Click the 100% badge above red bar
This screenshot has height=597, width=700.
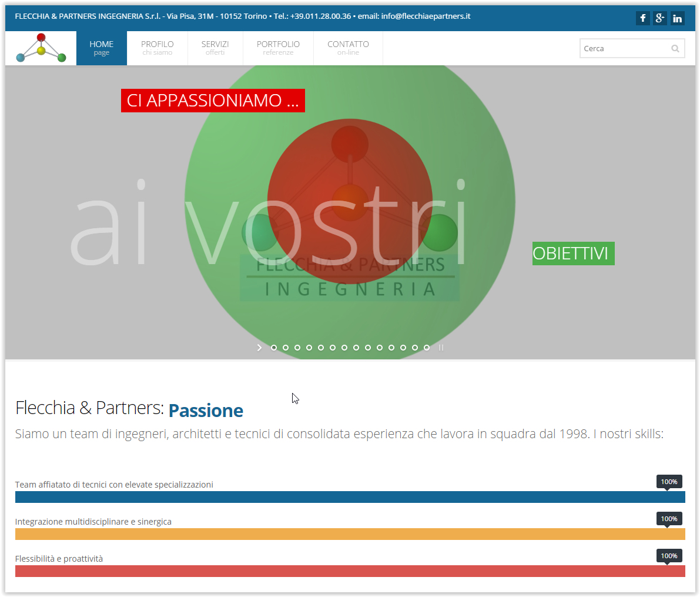click(x=669, y=556)
